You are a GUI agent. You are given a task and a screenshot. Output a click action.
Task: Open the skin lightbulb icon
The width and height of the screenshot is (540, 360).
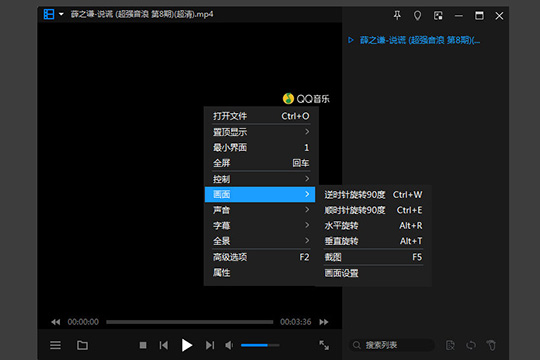coord(417,16)
